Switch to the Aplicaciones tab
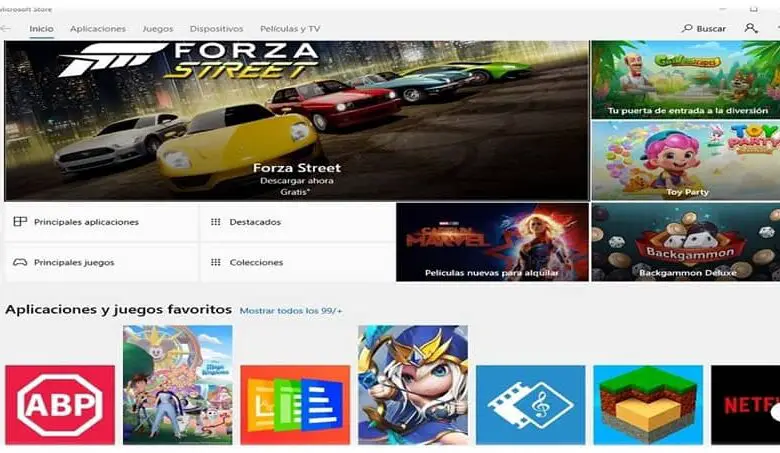The image size is (780, 453). tap(98, 29)
